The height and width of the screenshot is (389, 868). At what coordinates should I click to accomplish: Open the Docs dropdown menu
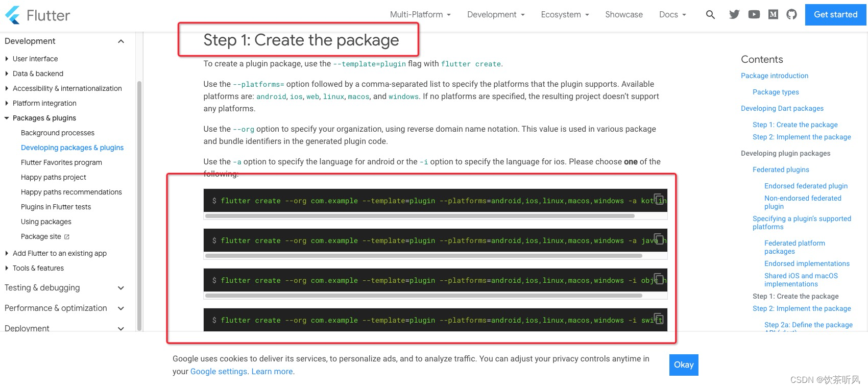[672, 15]
